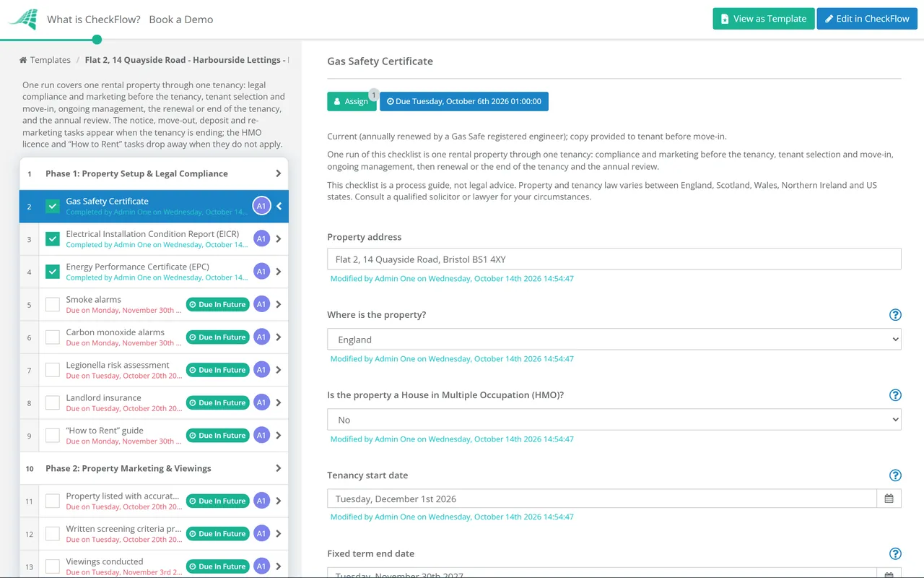Show help for Tenancy start date

[x=895, y=475]
